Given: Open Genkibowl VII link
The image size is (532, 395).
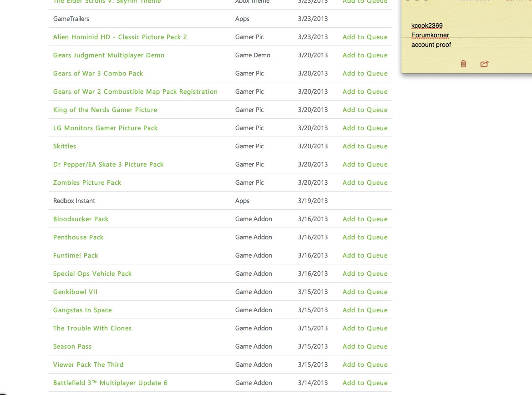Looking at the screenshot, I should (76, 292).
